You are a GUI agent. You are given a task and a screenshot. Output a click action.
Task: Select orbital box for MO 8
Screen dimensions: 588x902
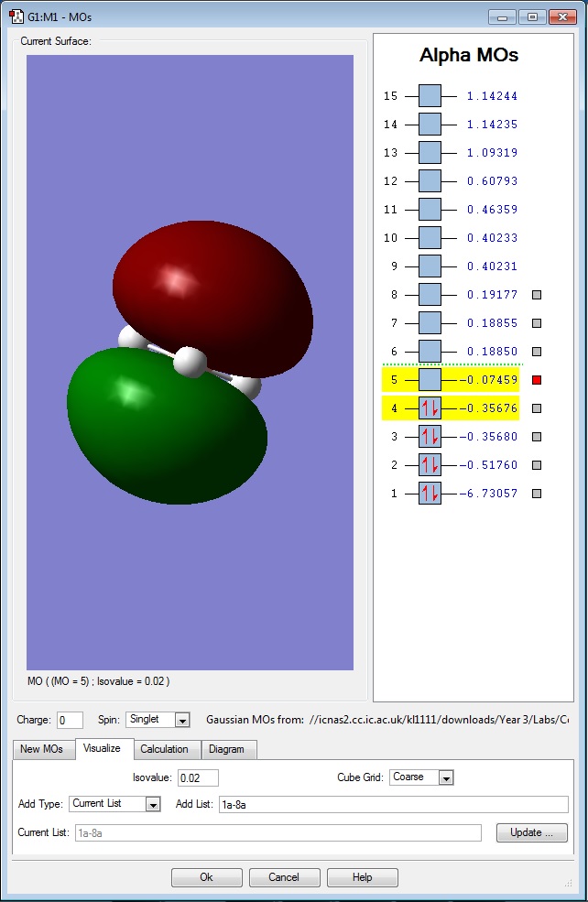pos(430,295)
